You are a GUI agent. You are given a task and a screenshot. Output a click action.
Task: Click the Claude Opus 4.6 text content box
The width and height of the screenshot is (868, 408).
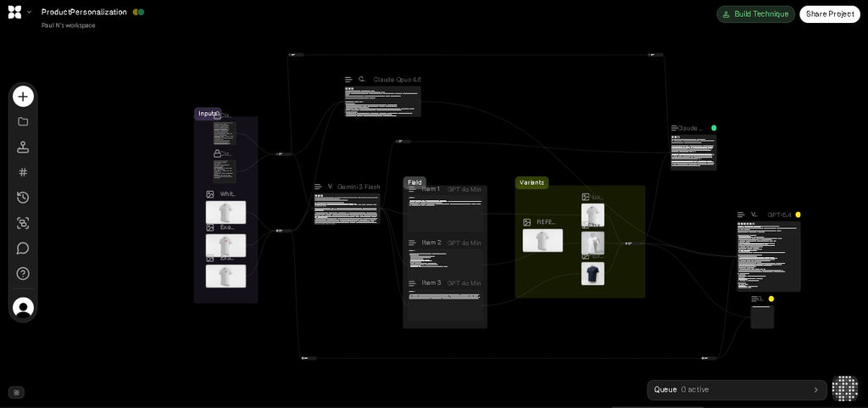click(382, 101)
